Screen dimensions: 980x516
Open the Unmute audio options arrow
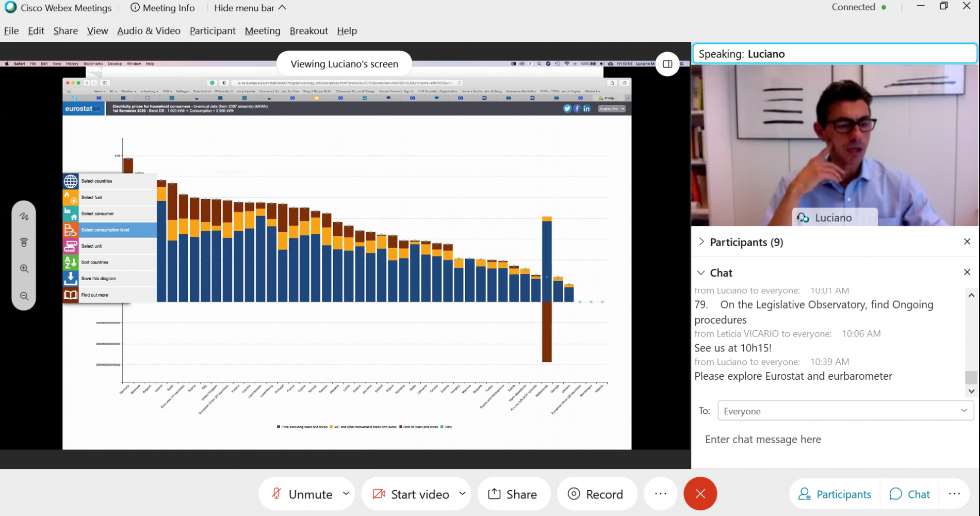point(346,493)
